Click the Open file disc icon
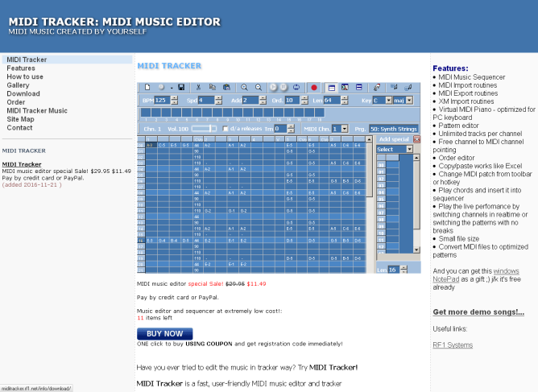This screenshot has width=538, height=392. pyautogui.click(x=161, y=88)
